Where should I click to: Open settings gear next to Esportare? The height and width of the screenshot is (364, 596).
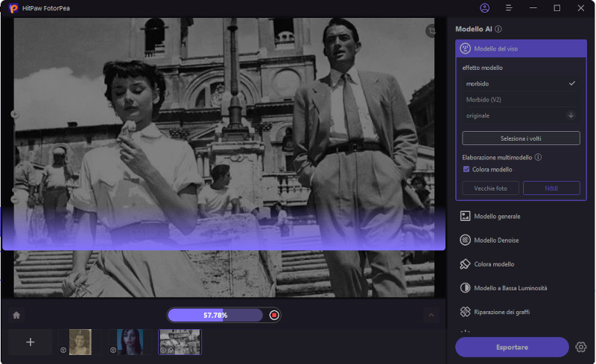(x=582, y=347)
